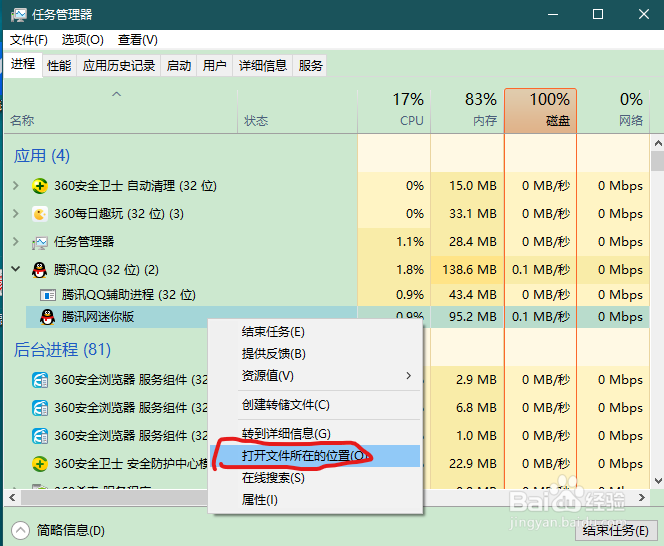Switch to the 用户 tab
This screenshot has width=664, height=546.
(x=214, y=66)
